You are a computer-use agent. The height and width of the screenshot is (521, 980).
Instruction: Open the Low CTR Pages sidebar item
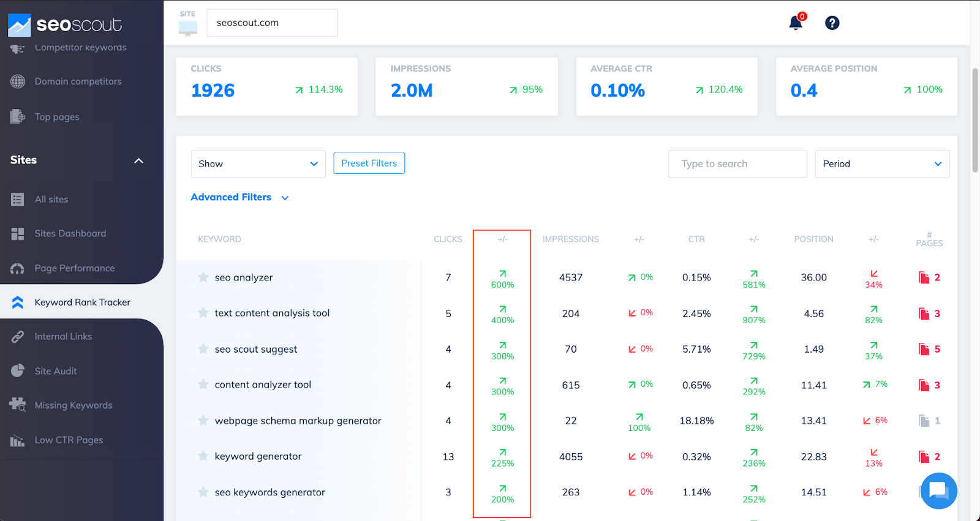[69, 440]
